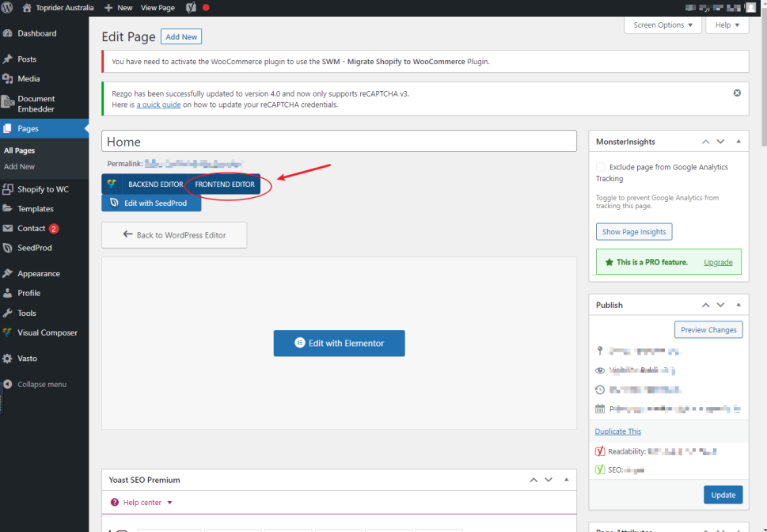Click the Help center question mark icon
The image size is (767, 532).
[x=115, y=502]
